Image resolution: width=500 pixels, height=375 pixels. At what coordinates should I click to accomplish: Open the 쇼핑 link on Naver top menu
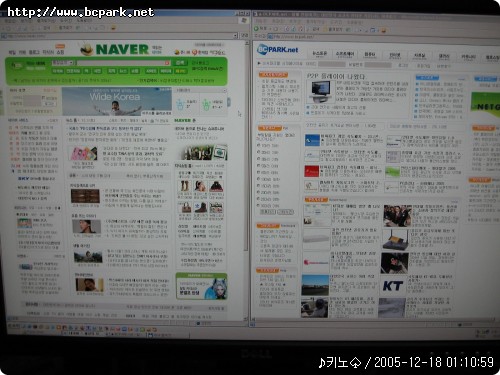[60, 52]
